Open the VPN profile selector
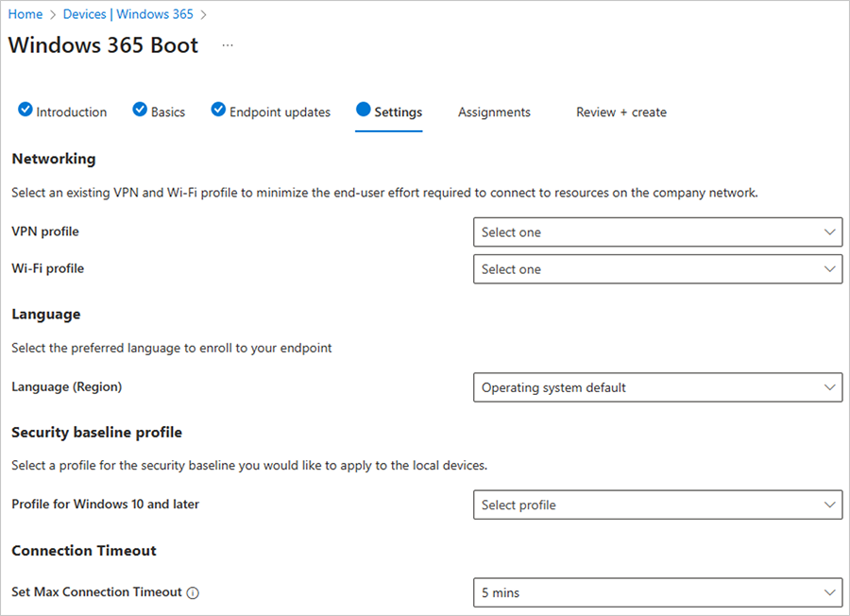Image resolution: width=850 pixels, height=616 pixels. [657, 231]
